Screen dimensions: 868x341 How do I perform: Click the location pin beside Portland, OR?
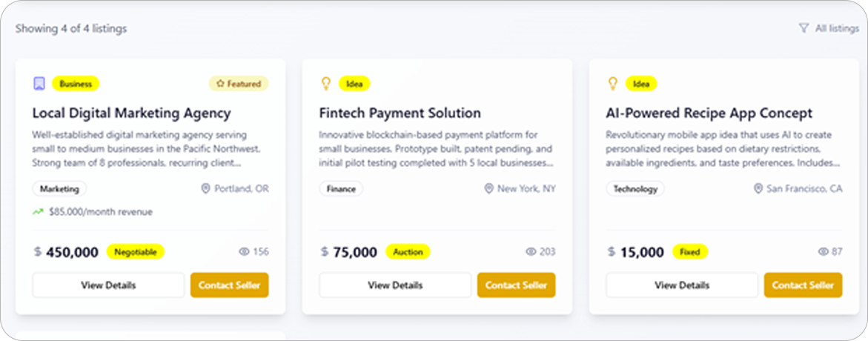206,189
